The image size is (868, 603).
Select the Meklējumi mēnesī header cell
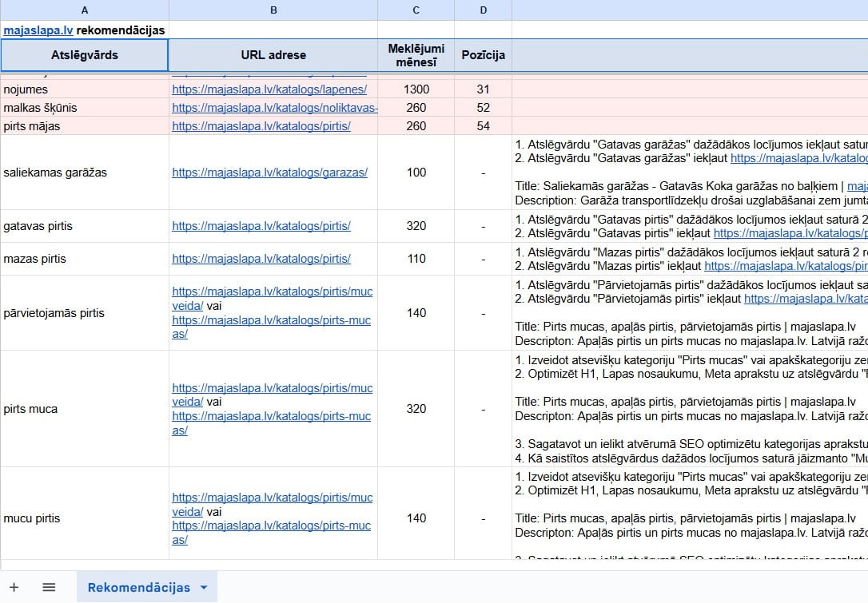click(416, 55)
